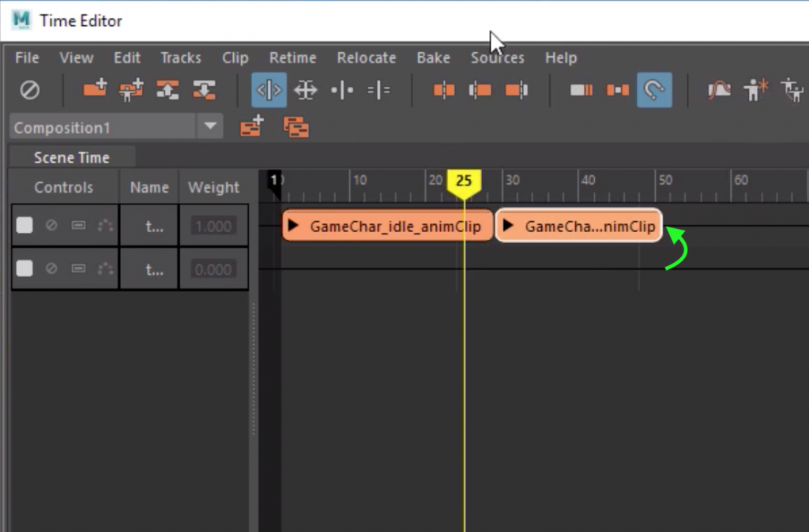Screen dimensions: 809x532
Task: Mute the first animation track
Action: (50, 225)
